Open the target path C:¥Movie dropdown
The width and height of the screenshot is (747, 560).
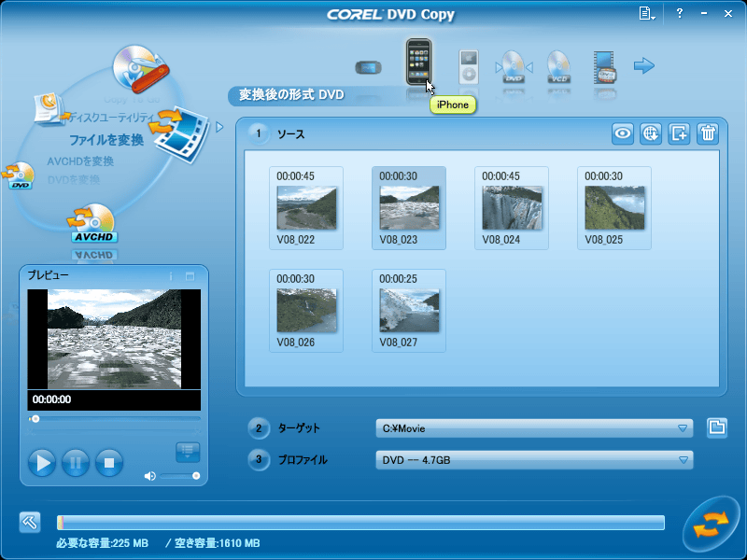pyautogui.click(x=534, y=428)
